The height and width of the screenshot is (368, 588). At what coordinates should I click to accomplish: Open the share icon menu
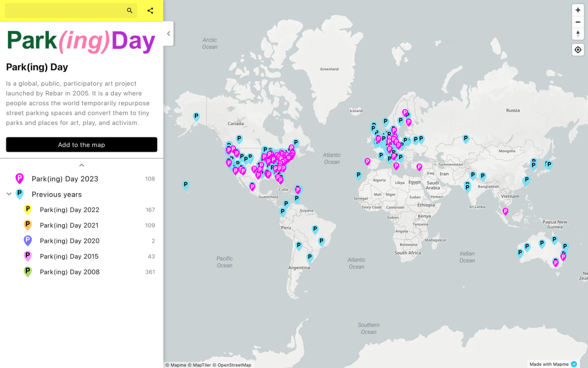point(150,10)
